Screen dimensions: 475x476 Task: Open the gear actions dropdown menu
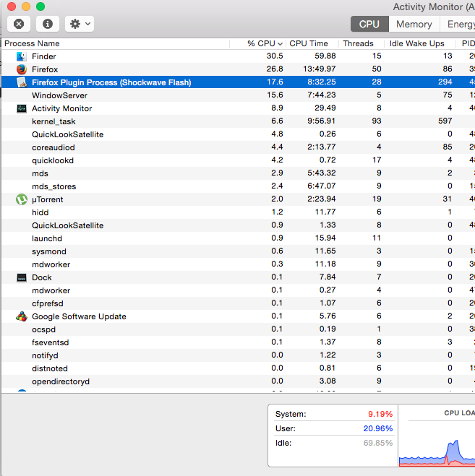click(80, 24)
